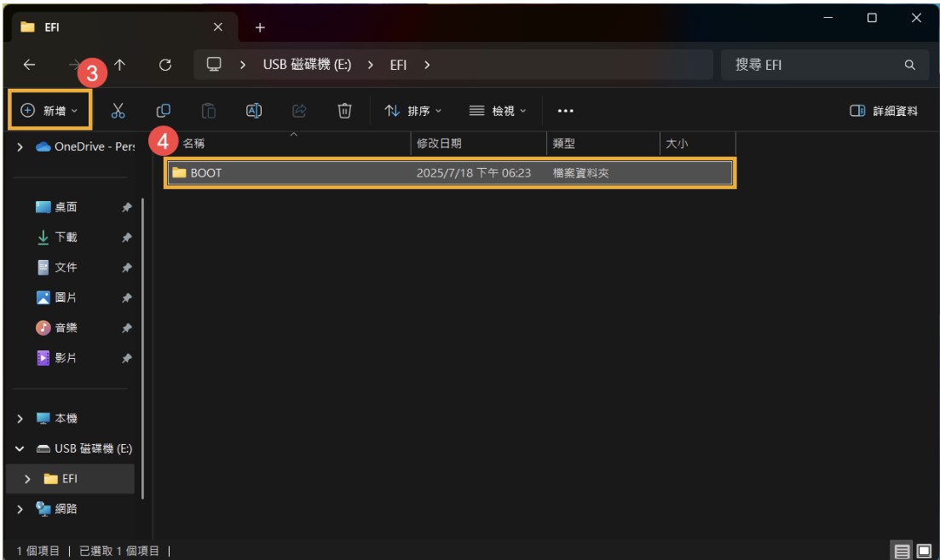940x560 pixels.
Task: Toggle the 詳細資料 details pane
Action: pos(884,111)
